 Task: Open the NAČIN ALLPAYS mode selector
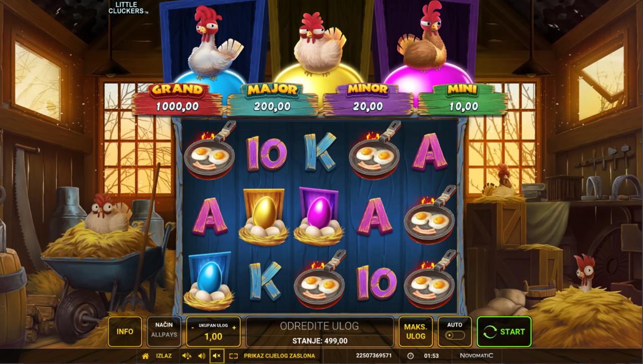pos(164,331)
